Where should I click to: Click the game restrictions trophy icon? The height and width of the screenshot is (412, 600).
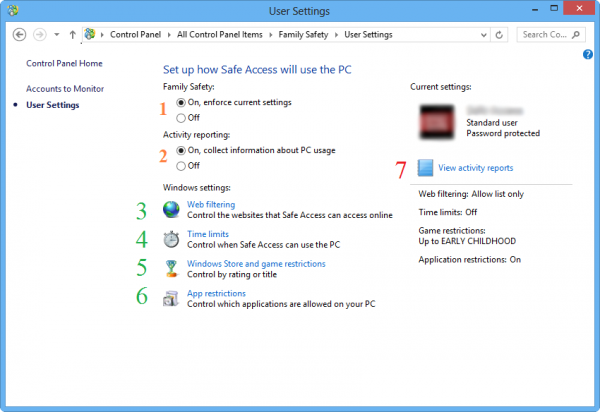(171, 269)
